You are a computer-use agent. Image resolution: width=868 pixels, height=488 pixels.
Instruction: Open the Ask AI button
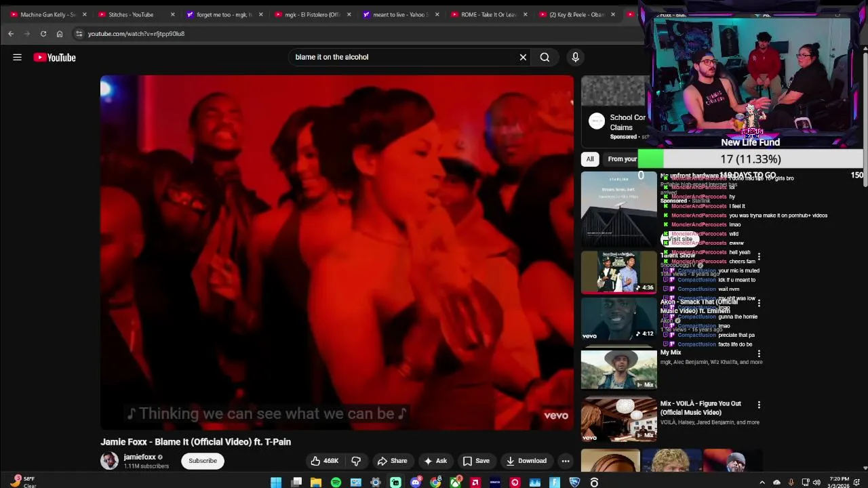click(435, 461)
